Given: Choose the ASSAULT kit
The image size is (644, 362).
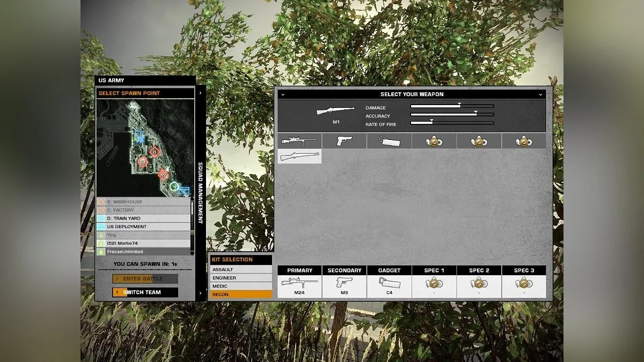Looking at the screenshot, I should (241, 270).
